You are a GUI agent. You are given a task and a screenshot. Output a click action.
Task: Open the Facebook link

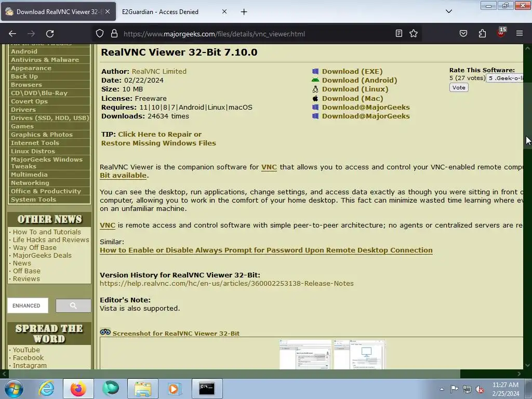coord(28,357)
